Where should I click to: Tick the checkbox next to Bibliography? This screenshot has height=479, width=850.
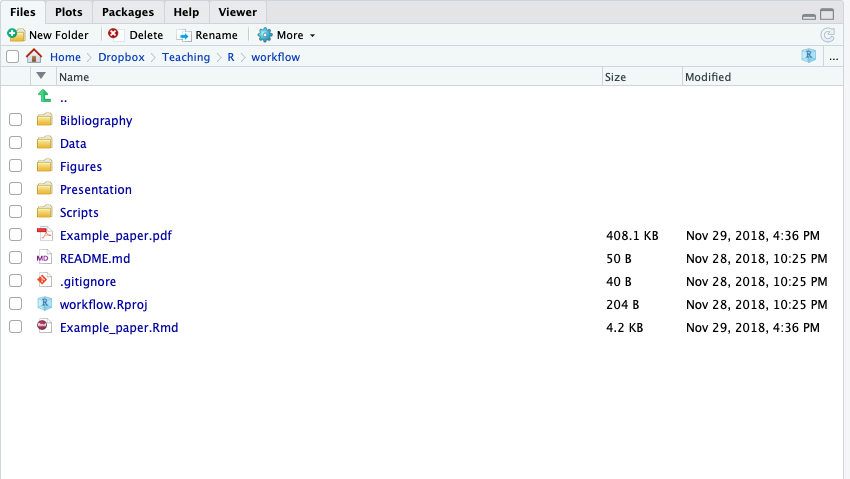pyautogui.click(x=15, y=120)
